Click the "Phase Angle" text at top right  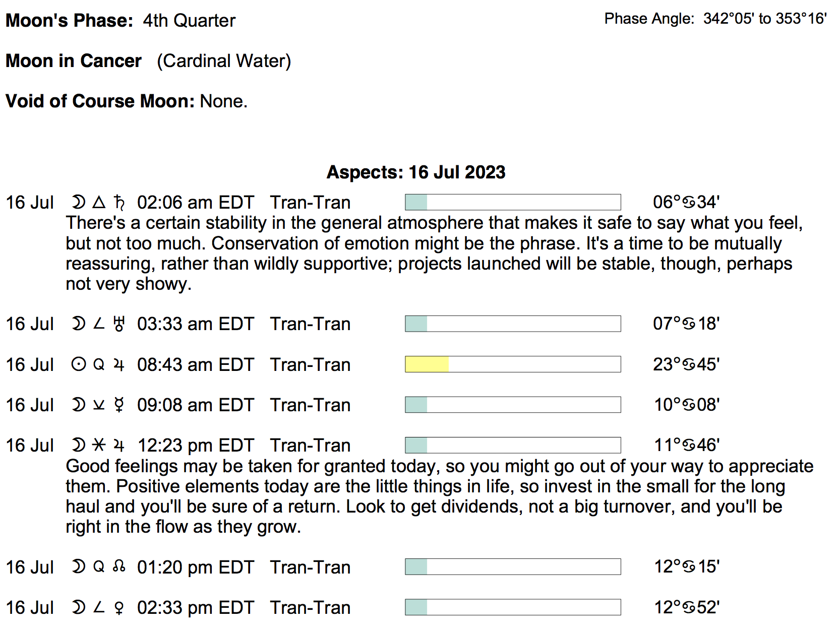(649, 19)
